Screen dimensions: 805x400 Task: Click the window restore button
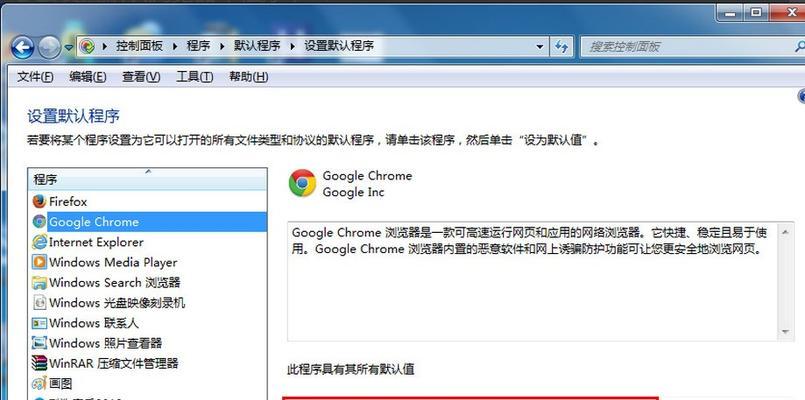pyautogui.click(x=756, y=13)
